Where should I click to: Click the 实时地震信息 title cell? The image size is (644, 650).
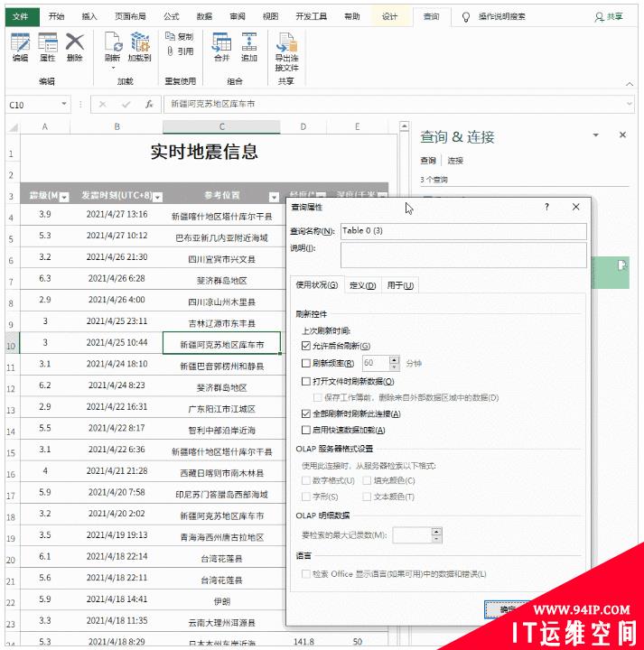coord(204,152)
